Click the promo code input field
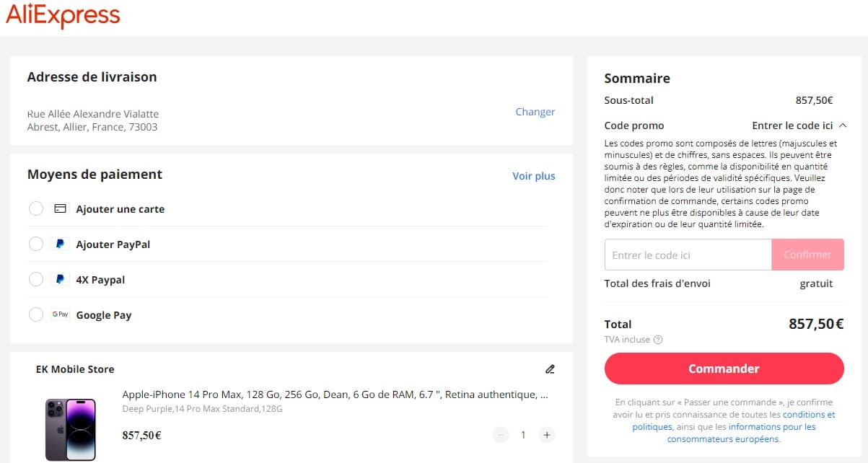 [688, 255]
